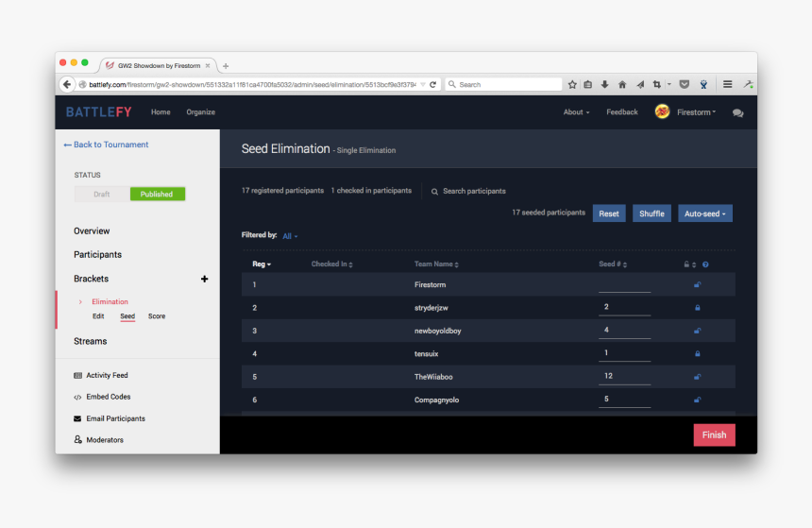The image size is (812, 528).
Task: Go to Home in top navigation
Action: click(x=161, y=111)
